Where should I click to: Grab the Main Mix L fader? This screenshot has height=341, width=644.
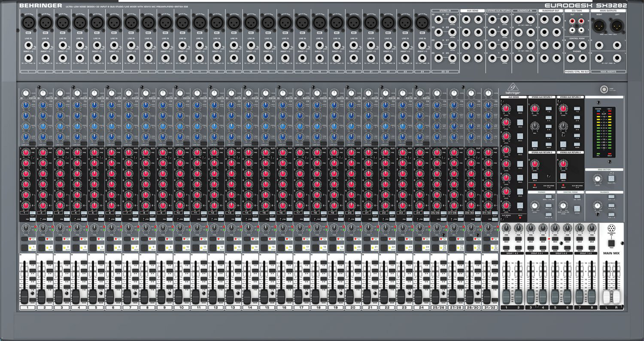point(607,297)
